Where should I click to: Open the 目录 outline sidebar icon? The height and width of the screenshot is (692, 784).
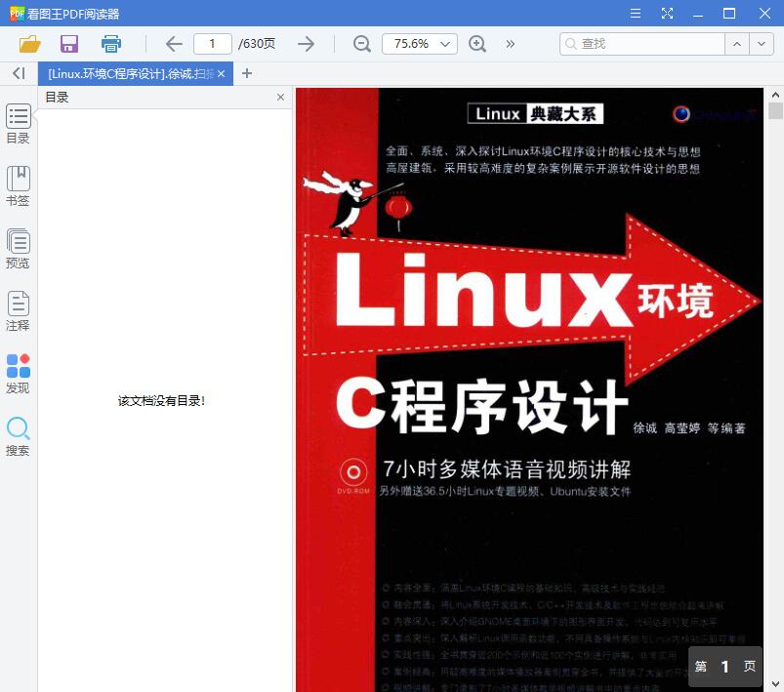point(18,124)
